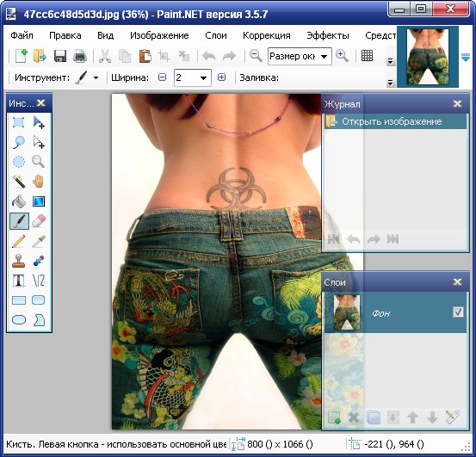This screenshot has width=476, height=457.
Task: Select the Gradient tool
Action: [x=39, y=201]
